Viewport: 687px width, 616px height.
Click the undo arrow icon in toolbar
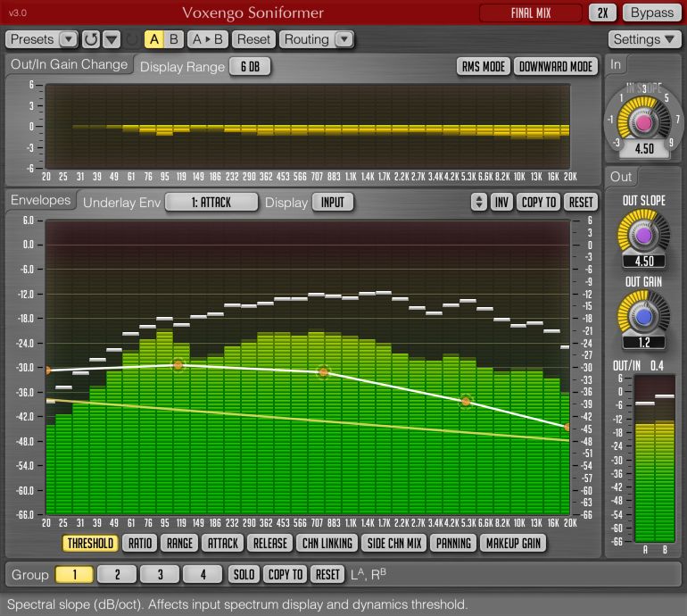pyautogui.click(x=91, y=39)
